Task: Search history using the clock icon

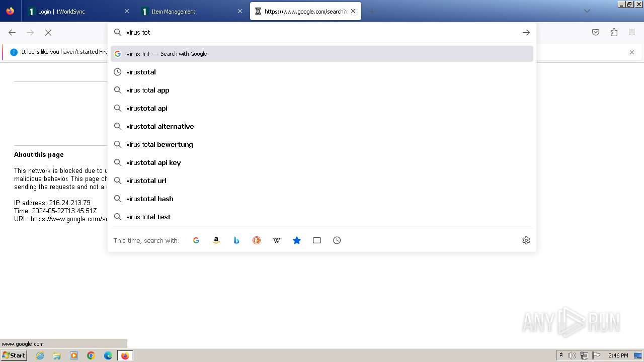Action: (337, 240)
